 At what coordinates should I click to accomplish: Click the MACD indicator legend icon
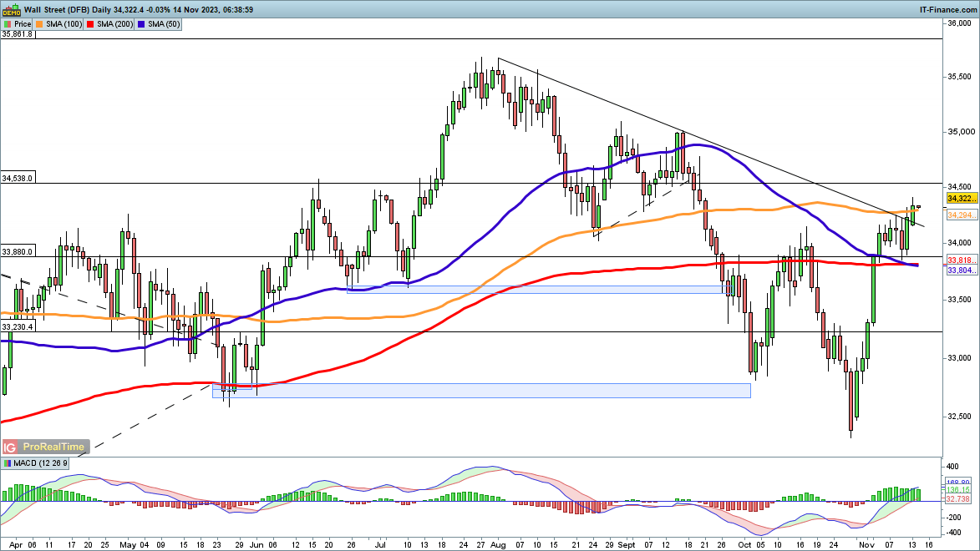click(7, 463)
